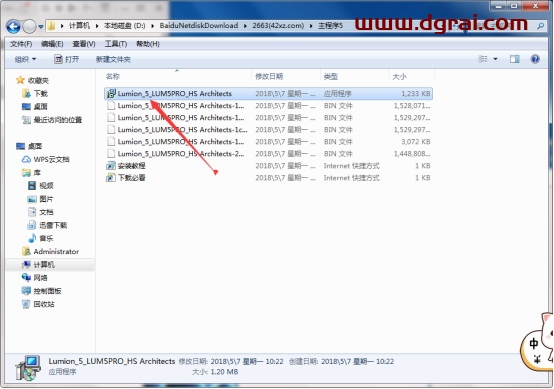Open 最近访问的位置 in sidebar

tap(52, 120)
